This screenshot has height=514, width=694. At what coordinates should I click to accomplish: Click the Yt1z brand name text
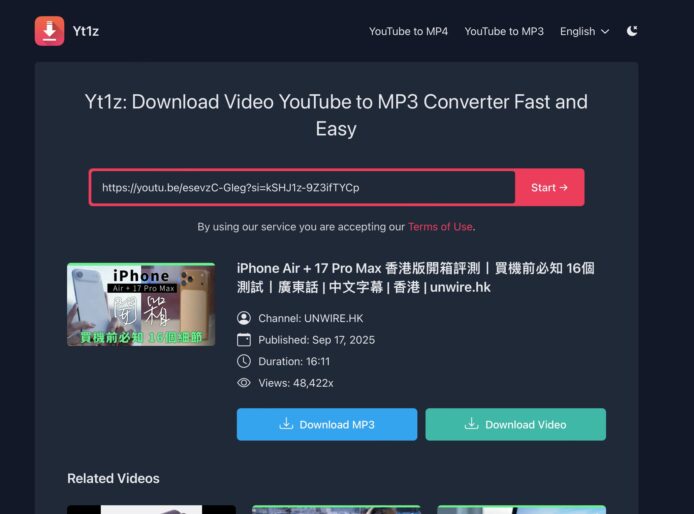coord(86,31)
